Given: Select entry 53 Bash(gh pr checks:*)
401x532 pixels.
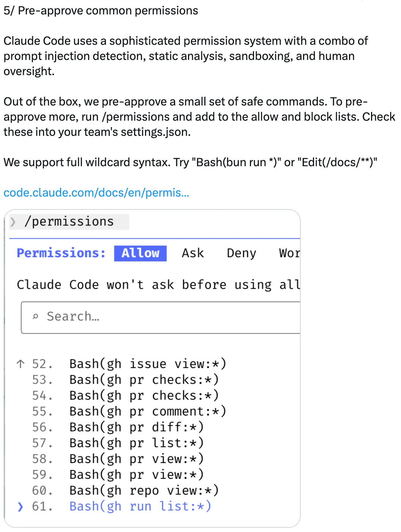Looking at the screenshot, I should click(x=144, y=379).
